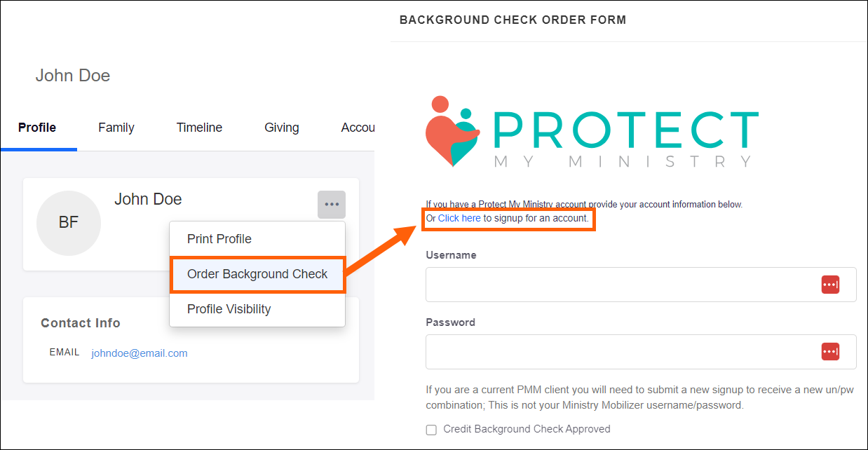This screenshot has width=868, height=450.
Task: Select Profile Visibility from the menu
Action: 229,309
